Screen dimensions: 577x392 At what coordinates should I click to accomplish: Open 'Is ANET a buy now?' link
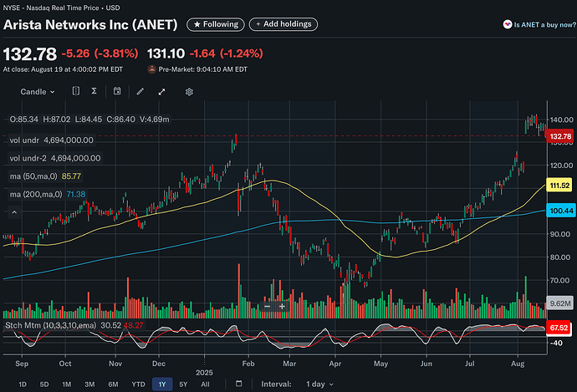pos(544,24)
